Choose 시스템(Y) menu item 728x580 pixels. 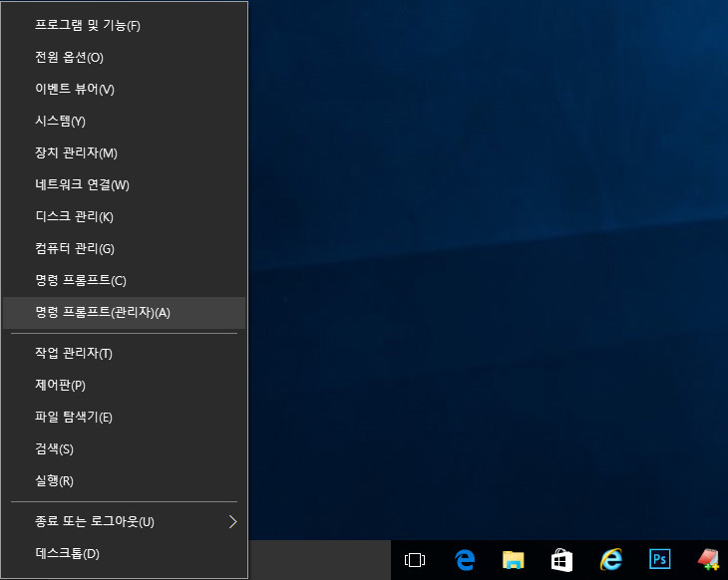coord(124,122)
